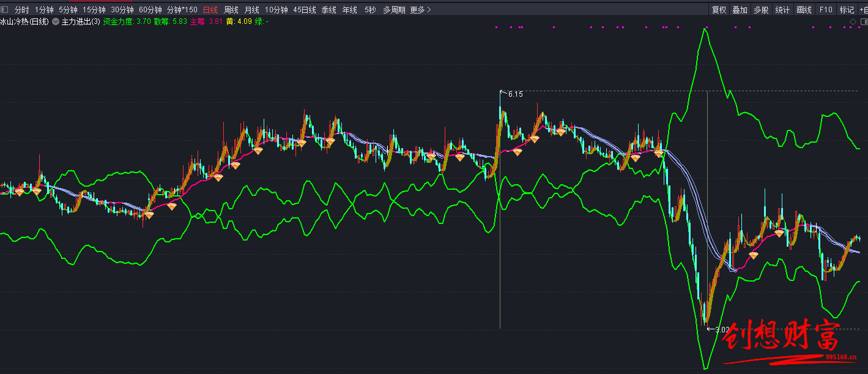Select the 1分钟 period tab
868x374 pixels.
(44, 10)
